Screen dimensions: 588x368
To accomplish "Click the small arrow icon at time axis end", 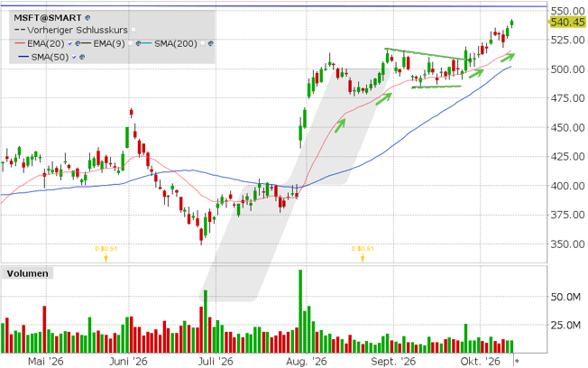I will pyautogui.click(x=517, y=362).
